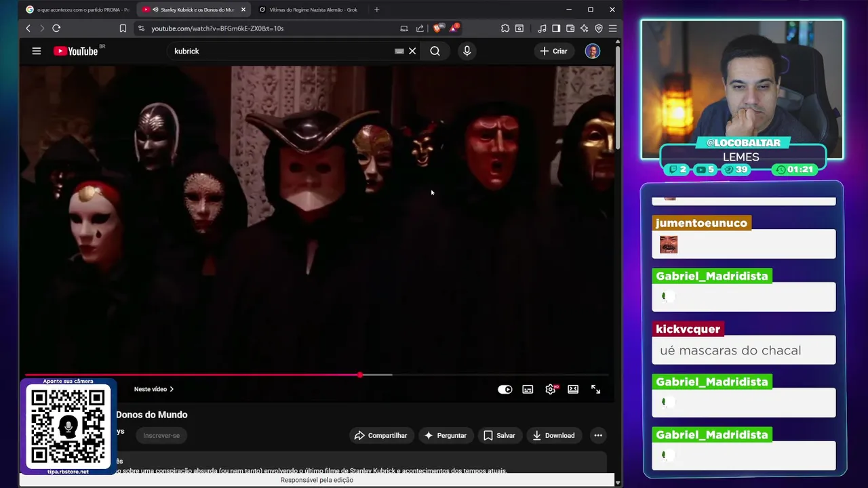The height and width of the screenshot is (488, 868).
Task: Switch to theater mode in the player
Action: pos(573,389)
